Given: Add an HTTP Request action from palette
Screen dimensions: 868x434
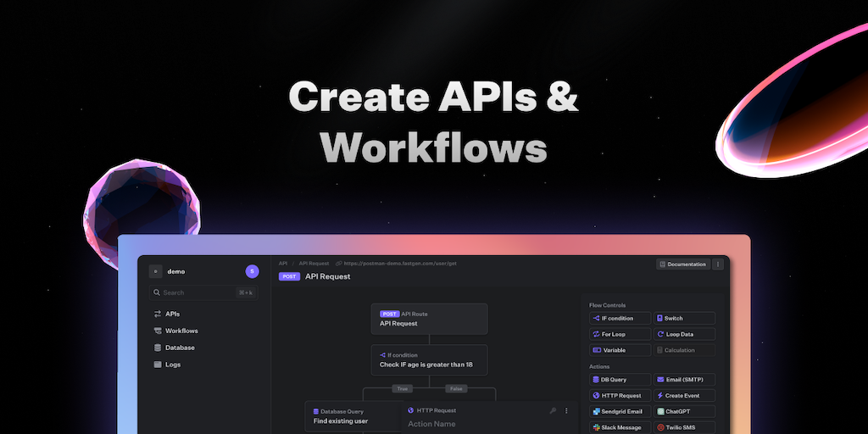Looking at the screenshot, I should click(620, 396).
